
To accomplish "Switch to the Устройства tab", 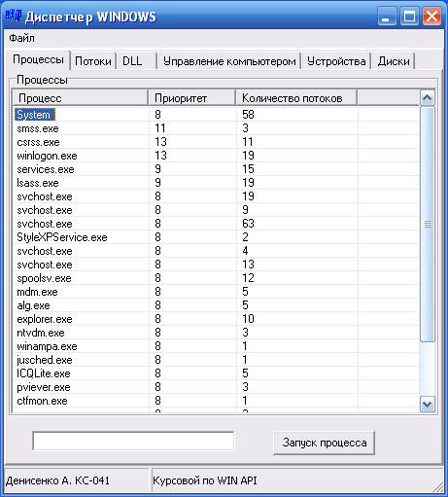I will pos(336,61).
